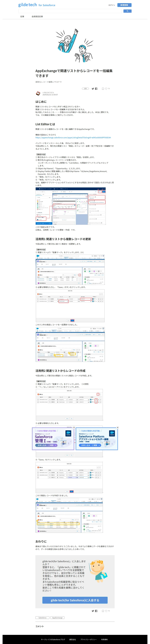Like the article with bottom heart icon

pyautogui.click(x=106, y=611)
